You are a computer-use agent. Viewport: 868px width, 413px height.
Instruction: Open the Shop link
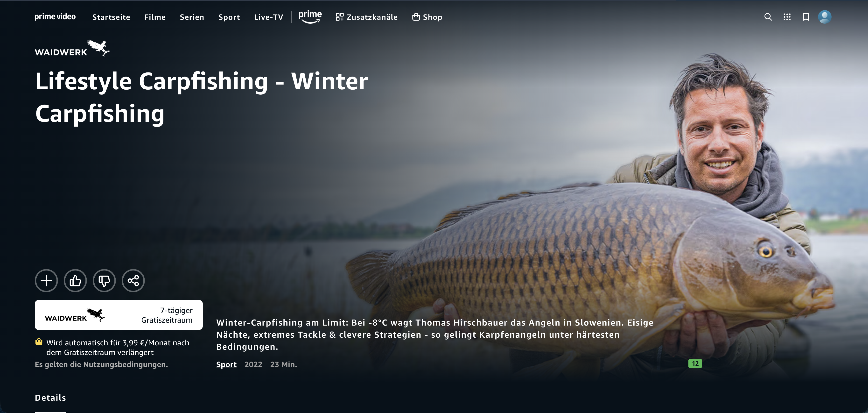click(427, 17)
